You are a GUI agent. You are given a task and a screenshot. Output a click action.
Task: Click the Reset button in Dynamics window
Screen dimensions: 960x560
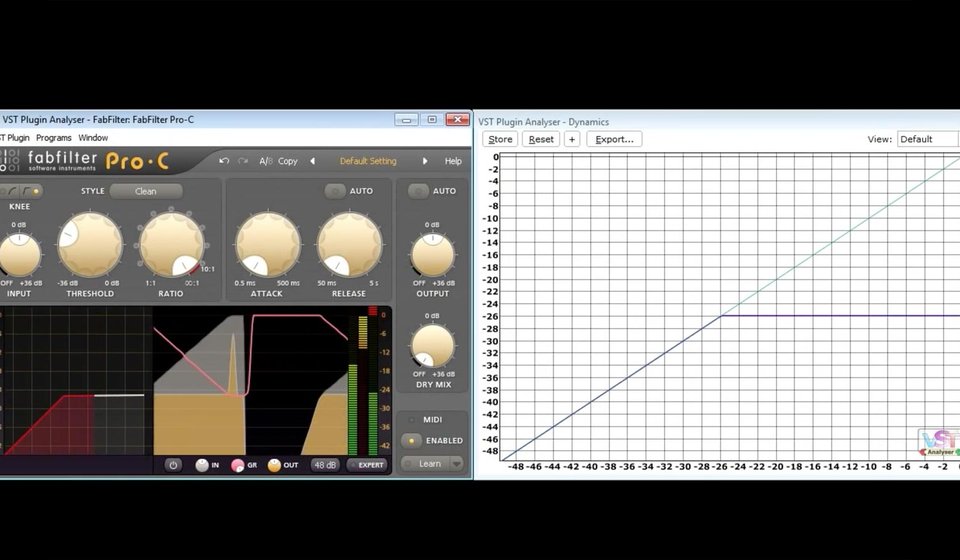541,139
